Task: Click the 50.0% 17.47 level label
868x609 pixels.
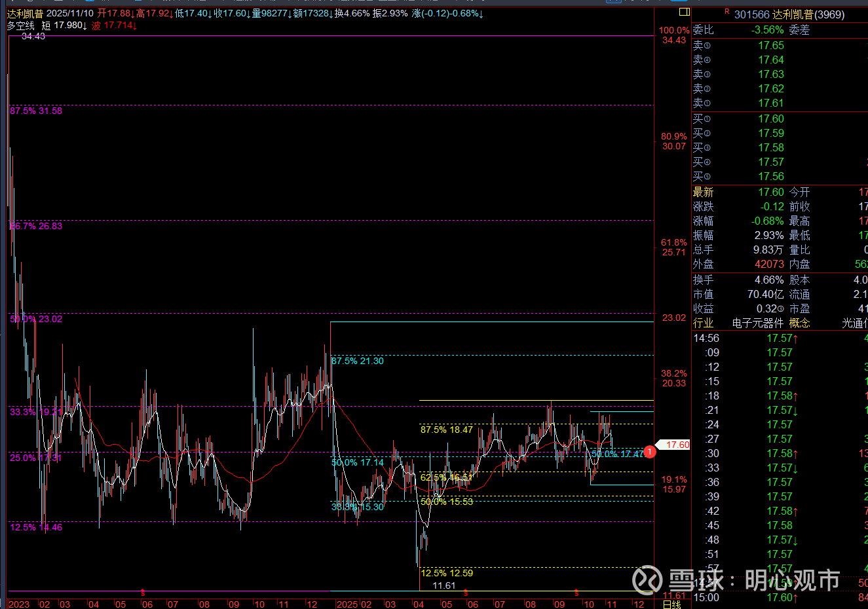Action: click(618, 454)
